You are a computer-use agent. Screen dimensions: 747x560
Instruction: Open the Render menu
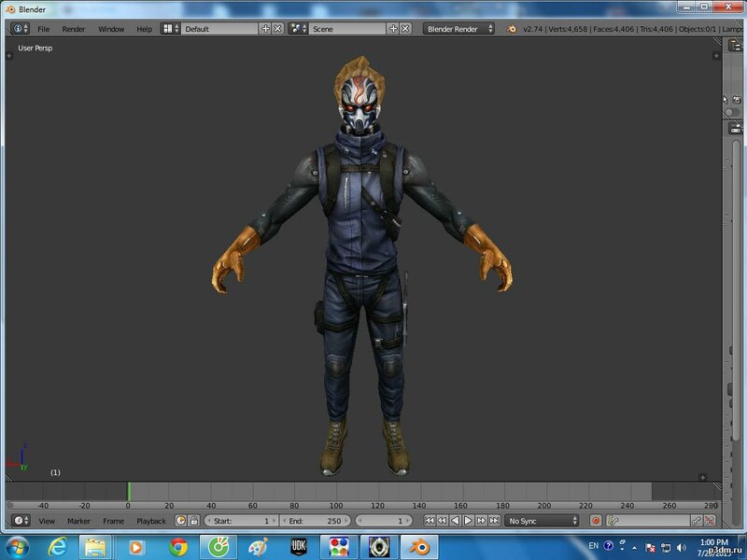click(74, 29)
